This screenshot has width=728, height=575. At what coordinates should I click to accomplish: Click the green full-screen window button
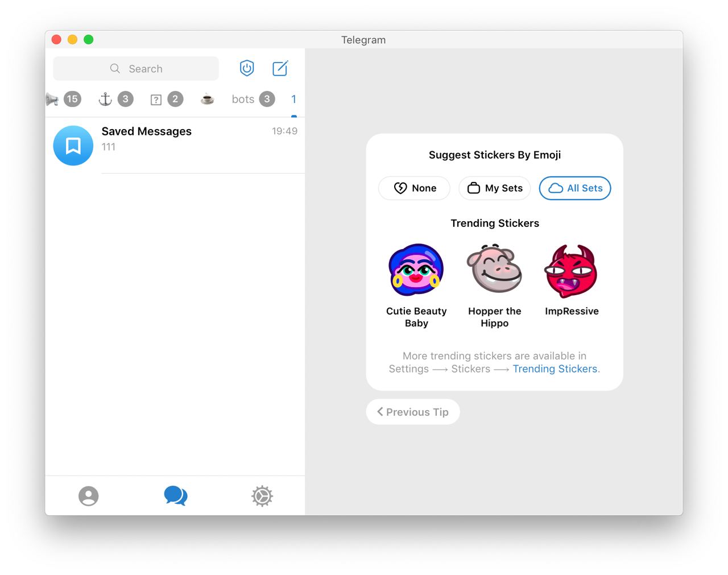tap(88, 39)
